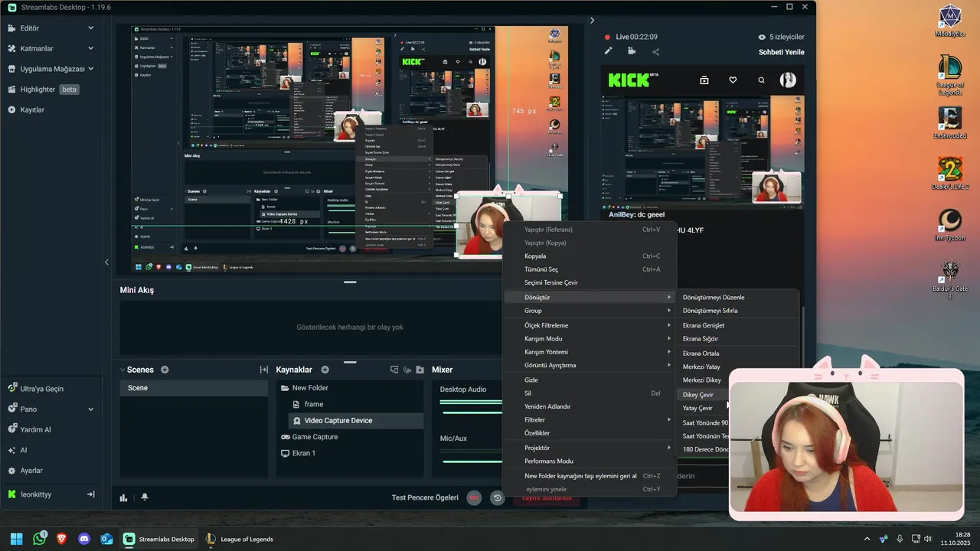Open Yardım AI in sidebar
Screen dimensions: 980x551
pyautogui.click(x=31, y=429)
